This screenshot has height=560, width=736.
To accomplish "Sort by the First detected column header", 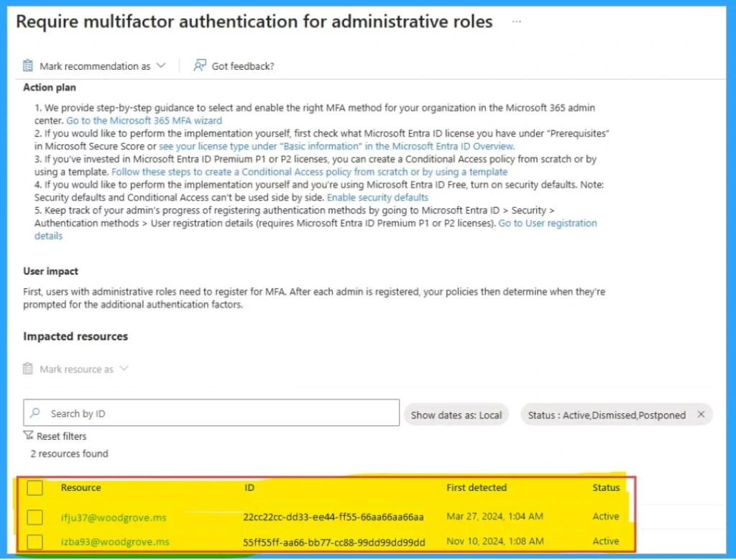I will click(477, 487).
